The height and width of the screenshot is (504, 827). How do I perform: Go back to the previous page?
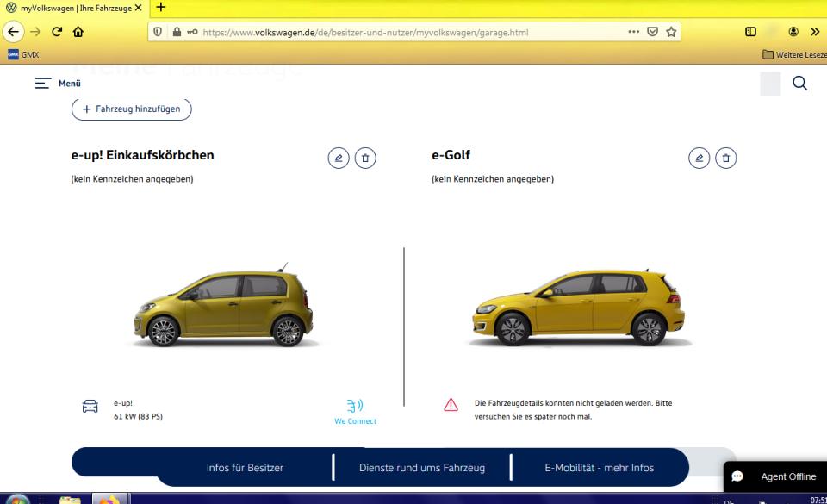tap(13, 32)
